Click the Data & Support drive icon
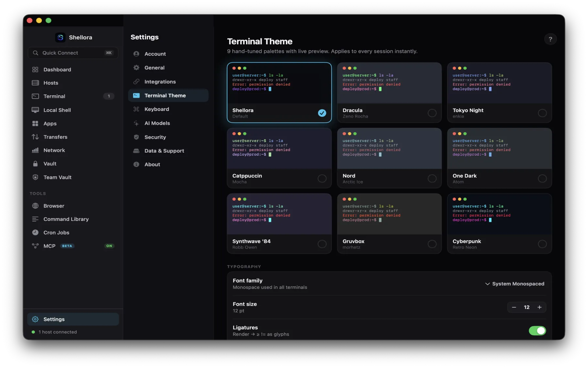Image resolution: width=588 pixels, height=368 pixels. pyautogui.click(x=136, y=151)
